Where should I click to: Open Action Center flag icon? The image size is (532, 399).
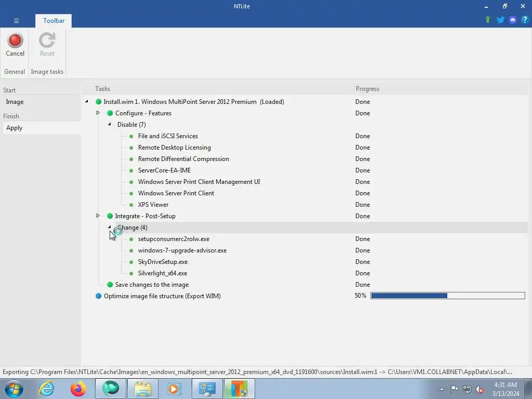[x=454, y=389]
